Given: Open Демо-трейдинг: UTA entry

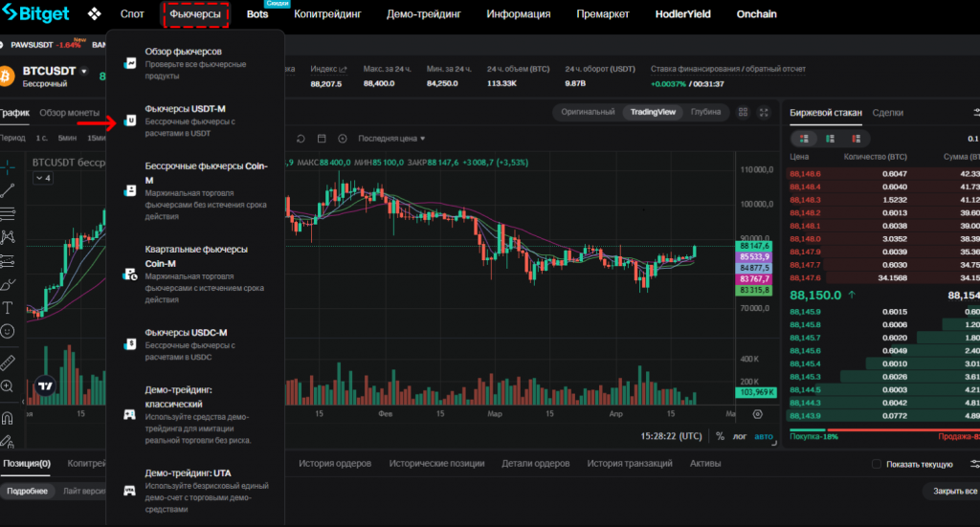Looking at the screenshot, I should [x=195, y=491].
